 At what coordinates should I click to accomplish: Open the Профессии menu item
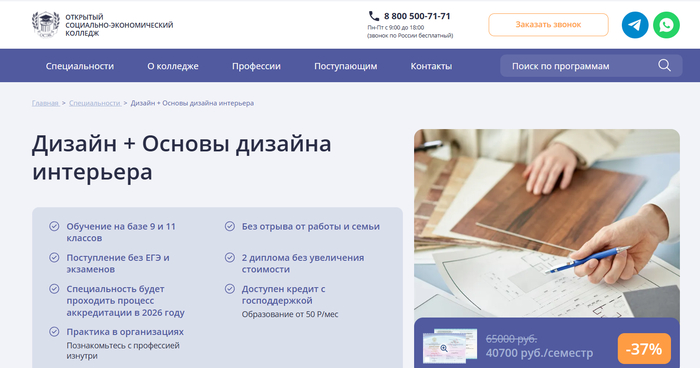(x=256, y=66)
